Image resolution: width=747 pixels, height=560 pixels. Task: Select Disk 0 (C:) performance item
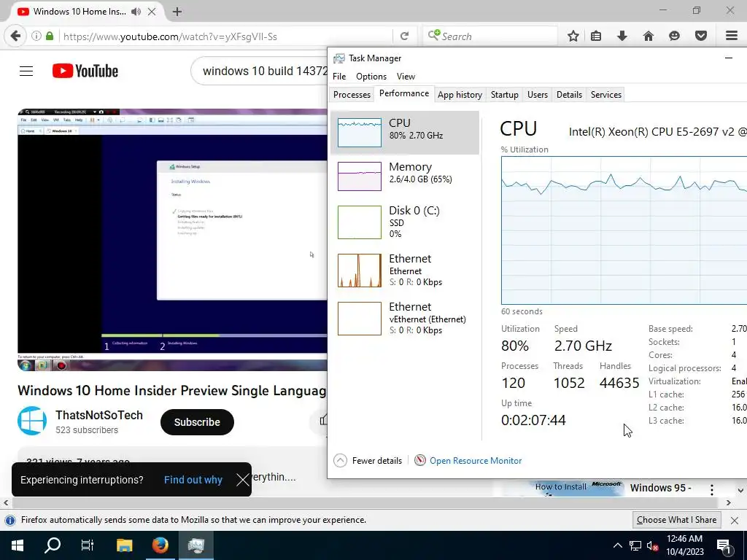point(404,222)
